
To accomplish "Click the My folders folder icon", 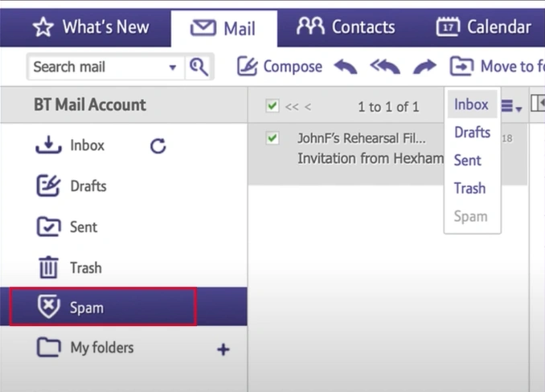I will coord(49,347).
